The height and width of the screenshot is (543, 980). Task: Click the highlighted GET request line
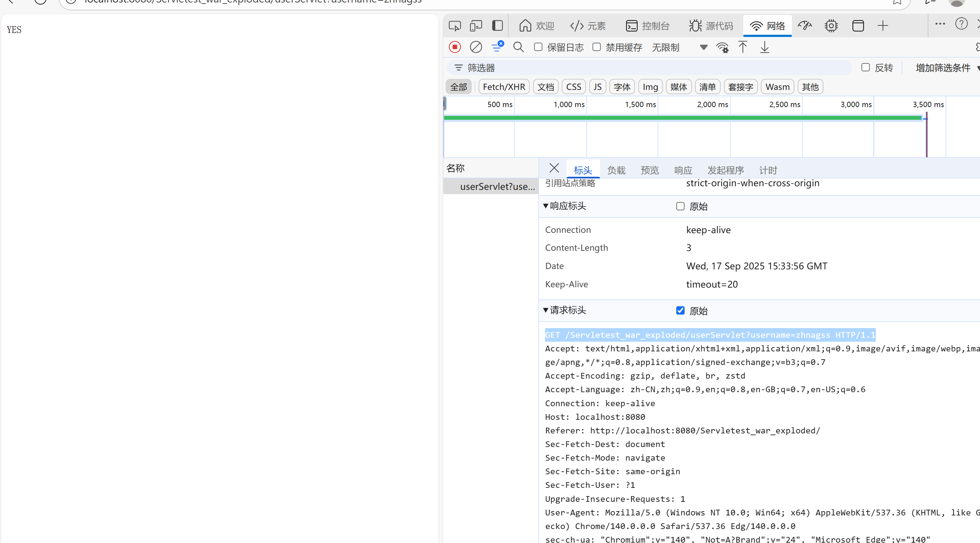[x=710, y=335]
